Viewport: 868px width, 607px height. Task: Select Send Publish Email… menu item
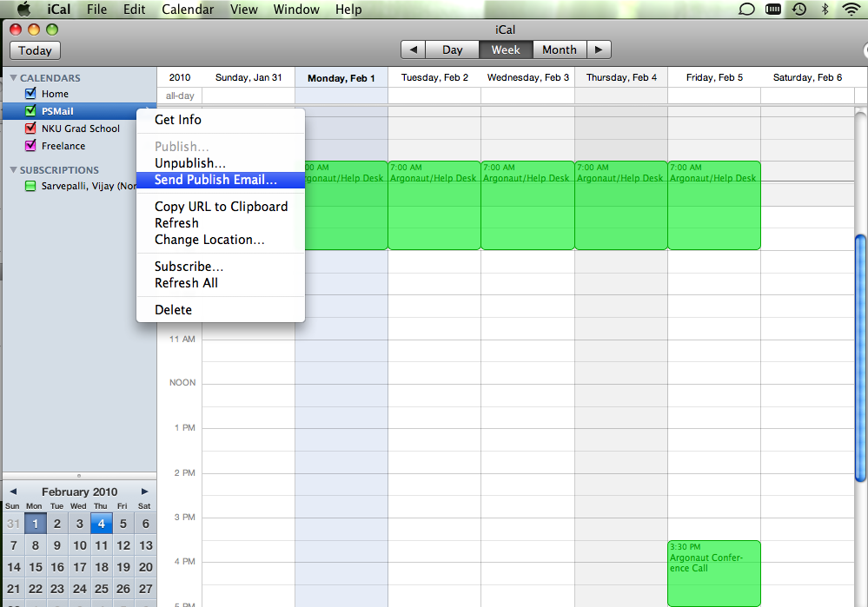(221, 180)
